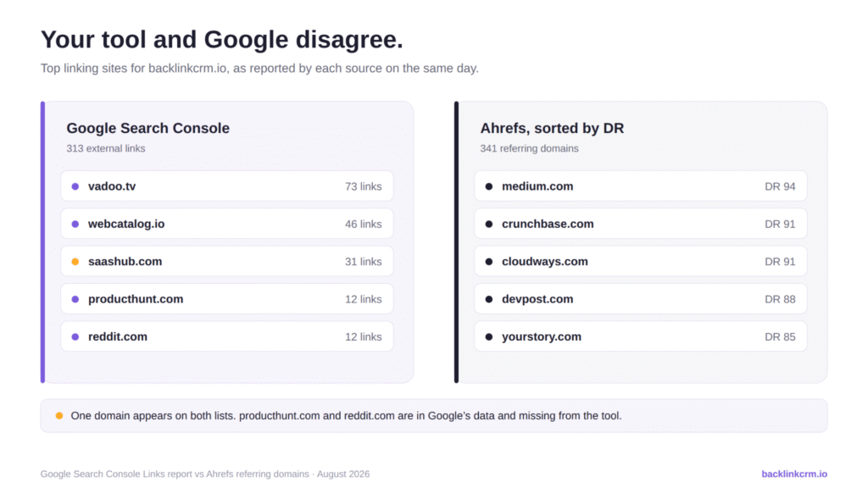The image size is (868, 499).
Task: Click the black dot next to crunchbase.com
Action: (x=489, y=224)
